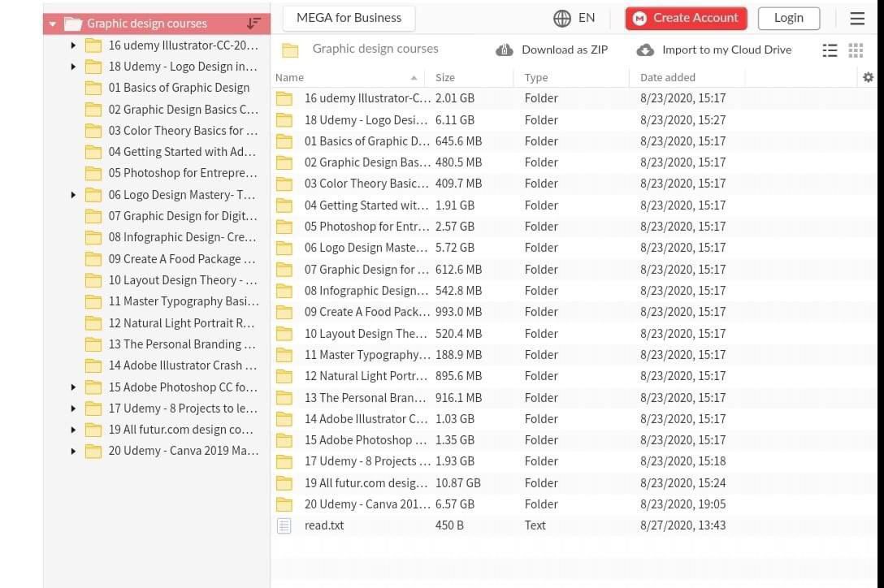Switch to list view icon
884x588 pixels.
(x=830, y=50)
